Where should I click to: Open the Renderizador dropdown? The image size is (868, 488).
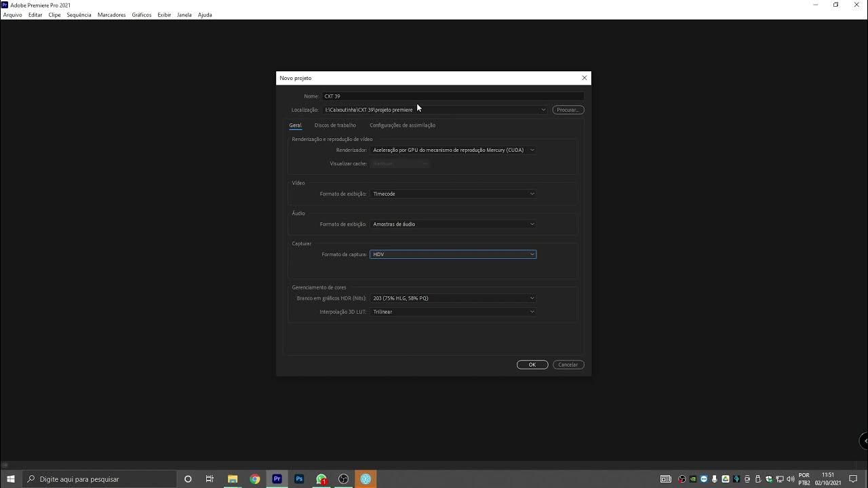coord(453,150)
